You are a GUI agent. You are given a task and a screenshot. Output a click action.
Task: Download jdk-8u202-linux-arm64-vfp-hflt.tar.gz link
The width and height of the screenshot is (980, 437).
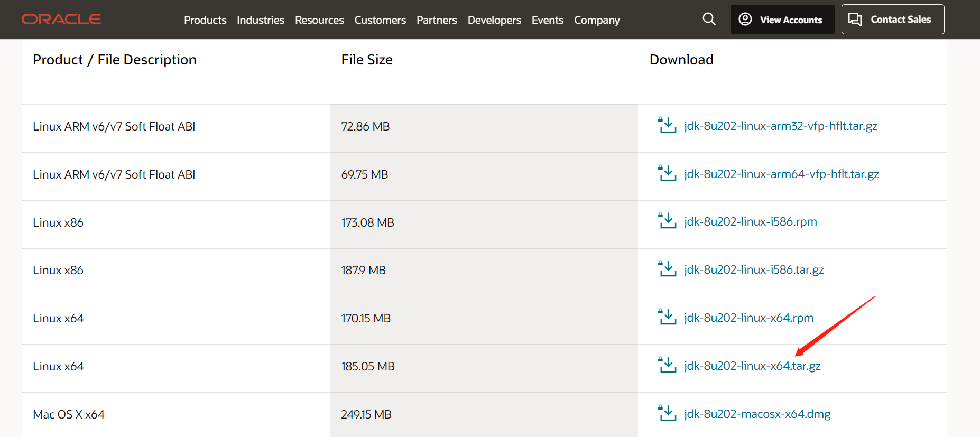click(x=781, y=174)
